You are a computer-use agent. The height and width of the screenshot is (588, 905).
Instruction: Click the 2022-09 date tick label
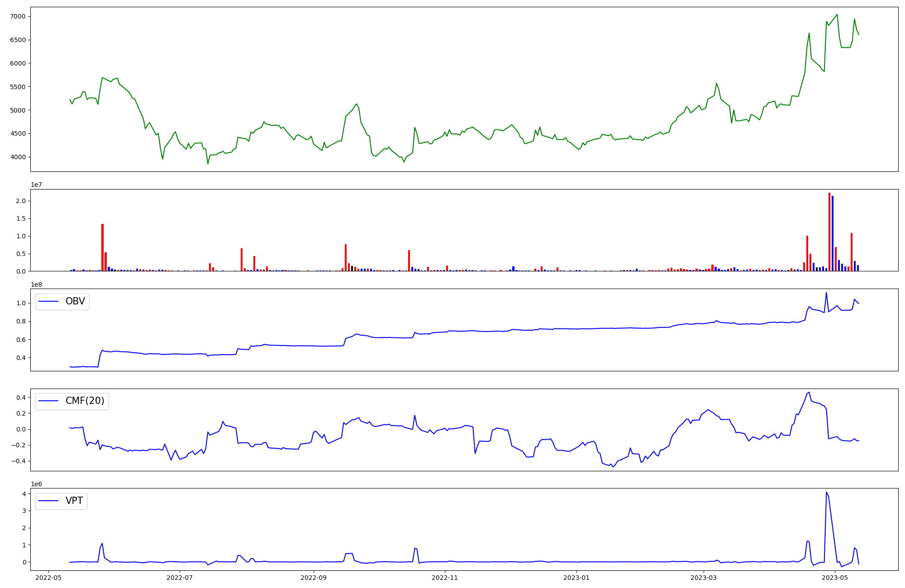(x=314, y=578)
